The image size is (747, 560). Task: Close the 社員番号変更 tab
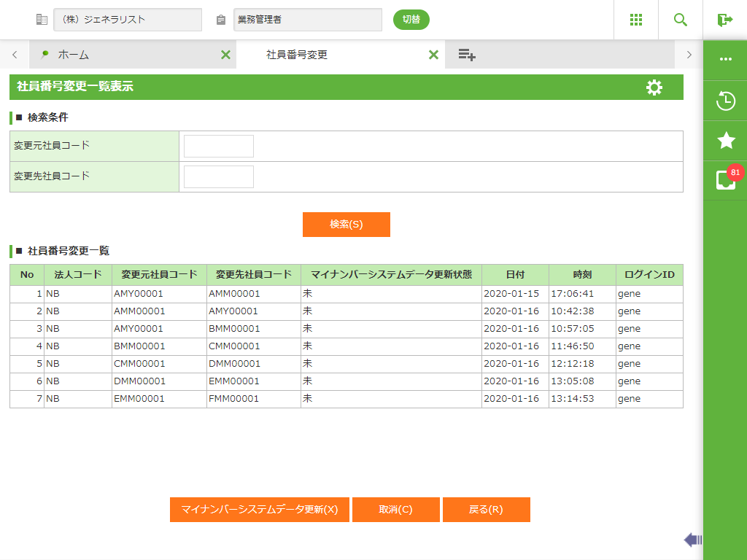(x=433, y=55)
